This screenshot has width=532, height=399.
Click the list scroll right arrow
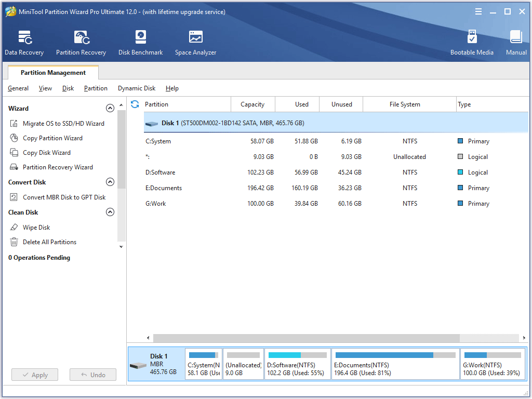(x=524, y=338)
